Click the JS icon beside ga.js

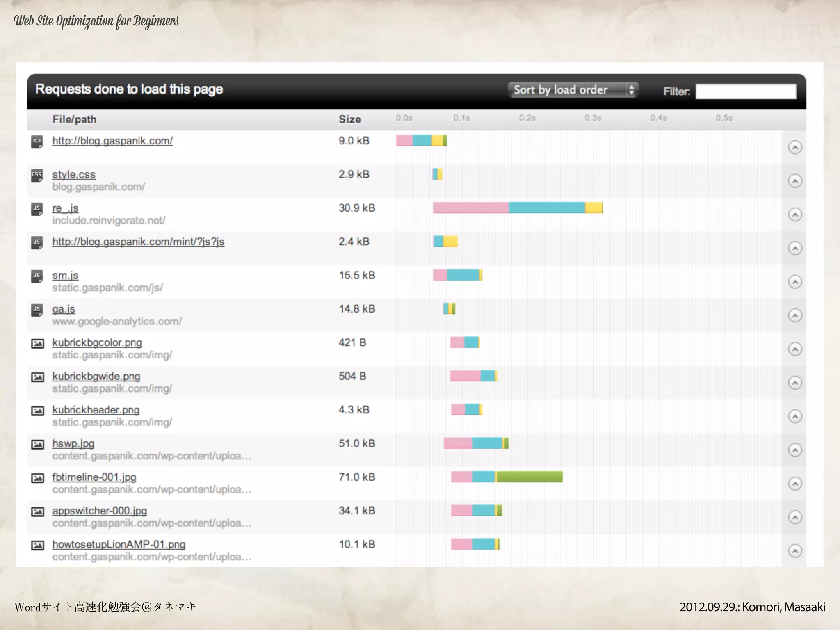[37, 310]
